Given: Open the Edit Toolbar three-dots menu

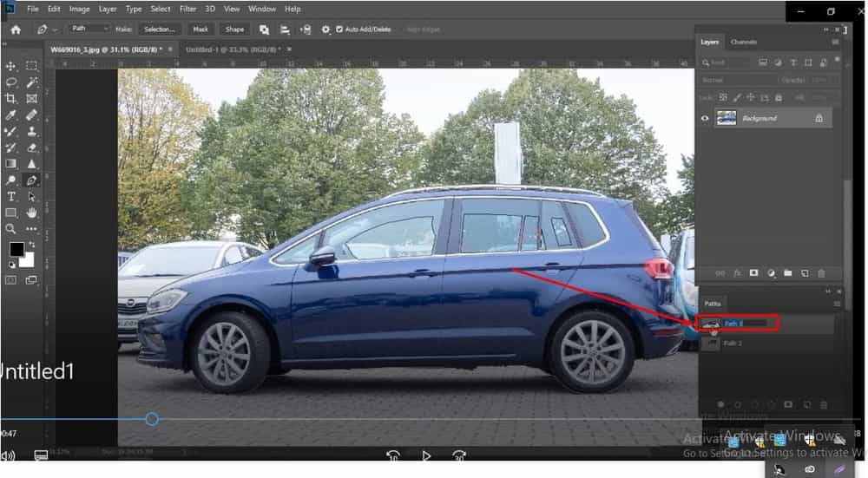Looking at the screenshot, I should pos(31,228).
